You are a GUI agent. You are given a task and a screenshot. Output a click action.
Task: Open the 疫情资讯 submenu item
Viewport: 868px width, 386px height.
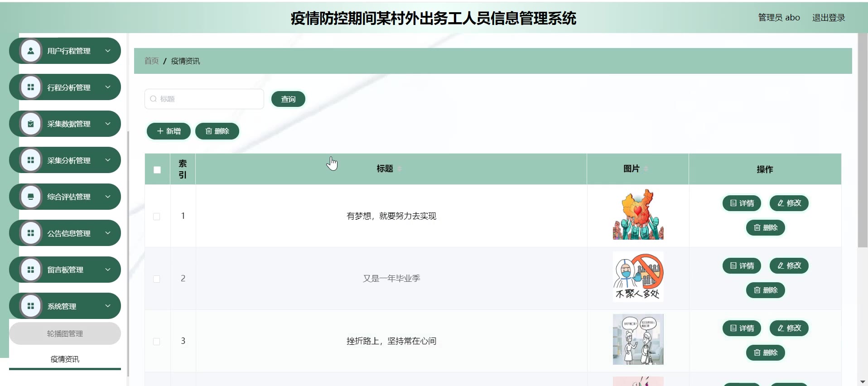65,359
